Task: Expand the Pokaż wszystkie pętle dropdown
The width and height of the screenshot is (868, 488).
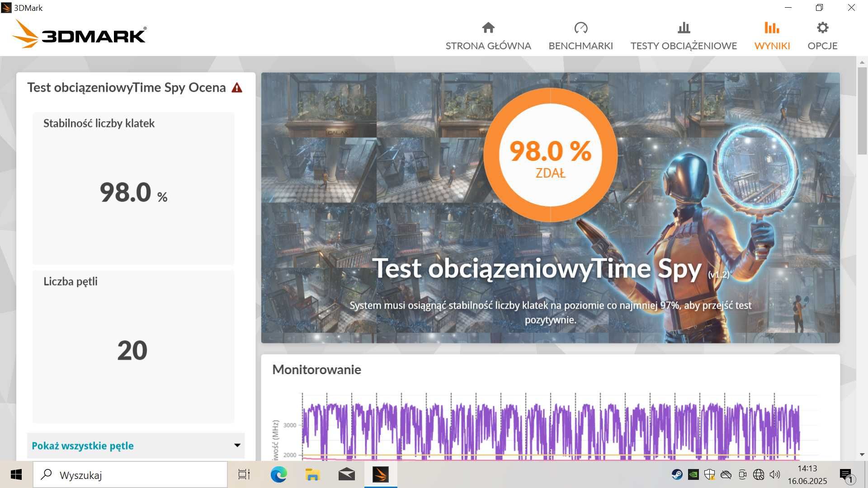Action: (x=136, y=446)
